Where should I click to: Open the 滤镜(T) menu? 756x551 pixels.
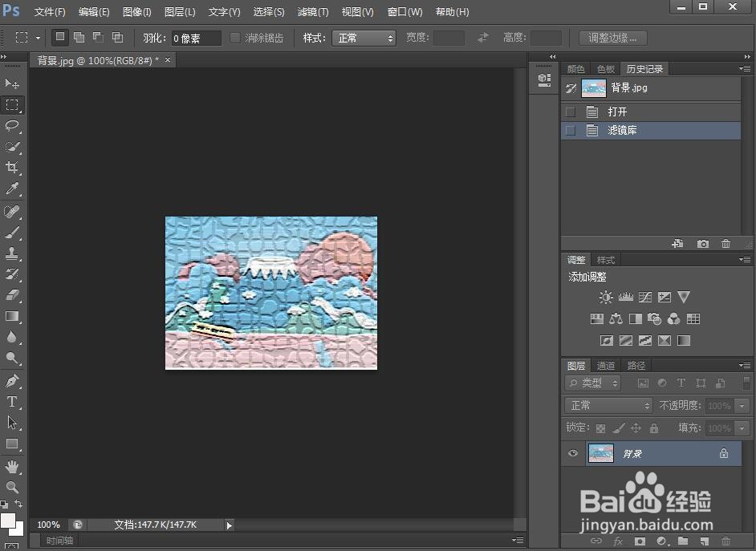click(x=313, y=11)
